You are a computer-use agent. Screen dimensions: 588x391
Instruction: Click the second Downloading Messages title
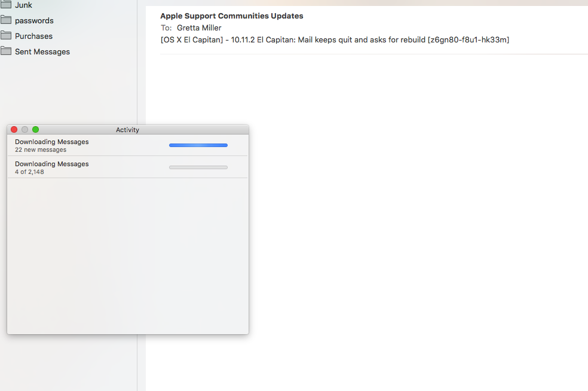tap(52, 164)
